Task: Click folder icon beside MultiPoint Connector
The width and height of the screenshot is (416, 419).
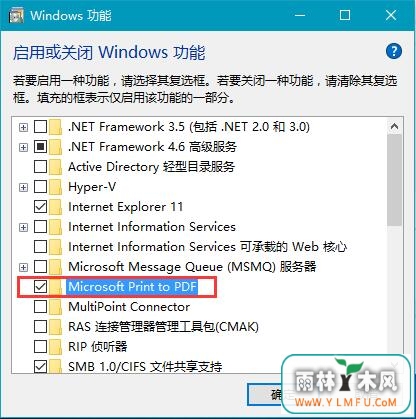Action: click(x=55, y=307)
